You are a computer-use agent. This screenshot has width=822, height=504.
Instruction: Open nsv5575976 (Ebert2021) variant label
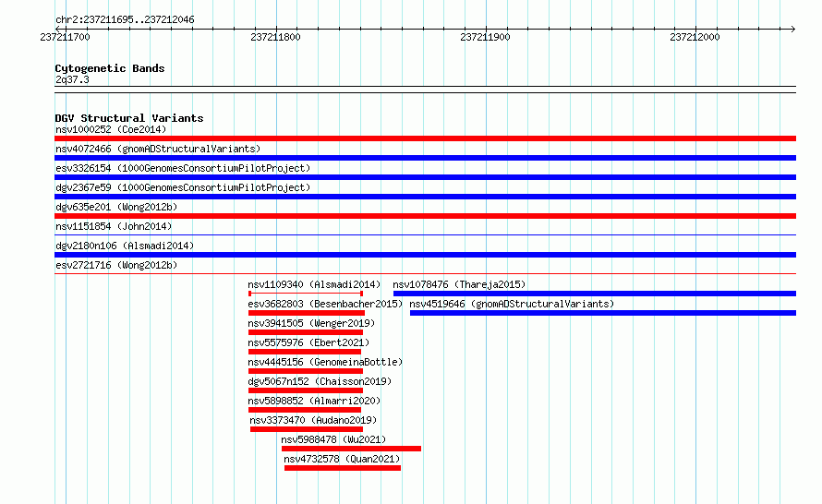308,342
